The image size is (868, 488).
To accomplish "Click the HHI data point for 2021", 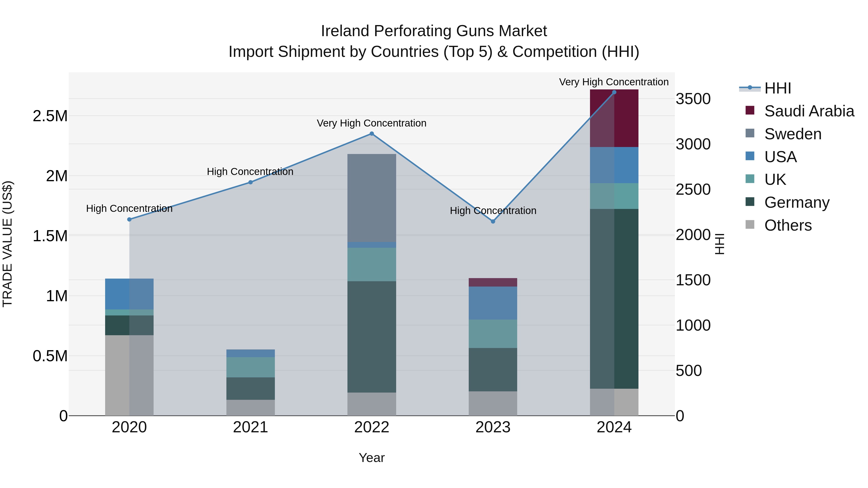I will point(250,182).
